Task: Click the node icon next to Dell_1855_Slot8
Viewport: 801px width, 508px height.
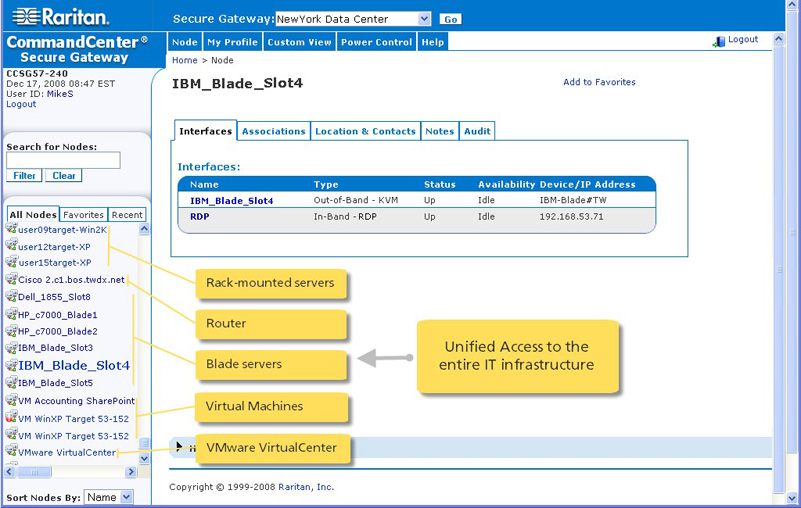Action: pos(11,297)
